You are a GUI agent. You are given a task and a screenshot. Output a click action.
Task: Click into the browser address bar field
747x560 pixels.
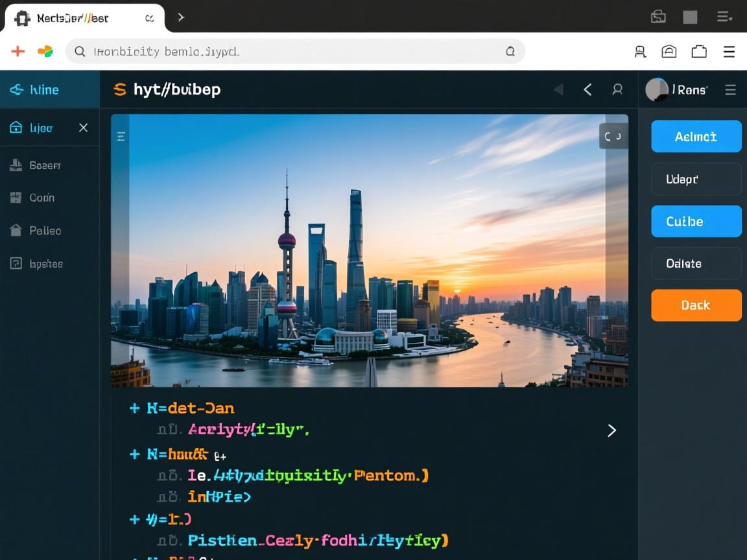pyautogui.click(x=292, y=51)
